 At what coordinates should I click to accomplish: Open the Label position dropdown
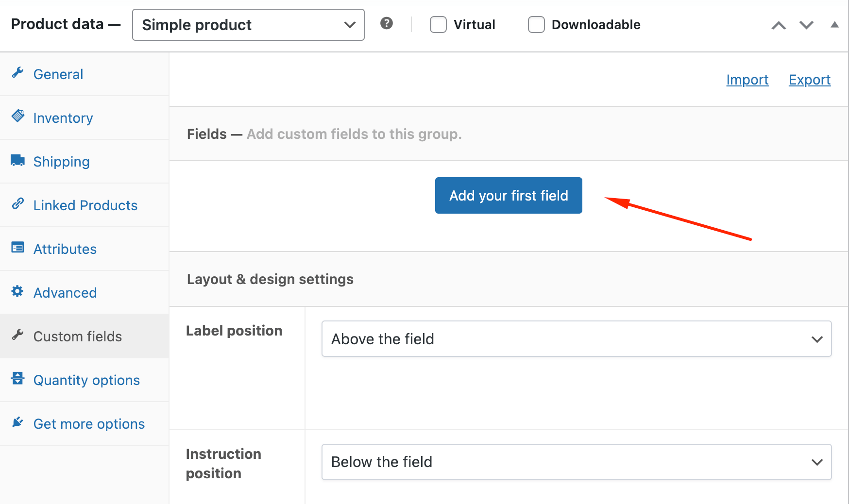coord(576,339)
